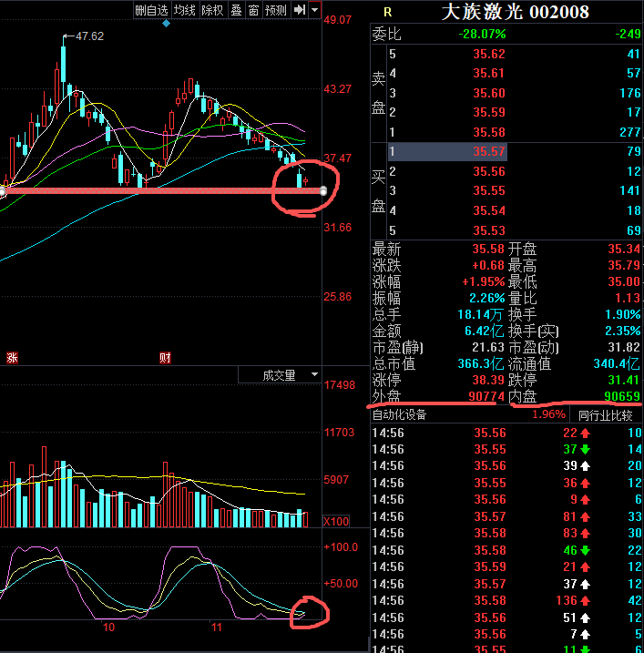644x653 pixels.
Task: Click the 涨 marker icon on chart
Action: pyautogui.click(x=12, y=357)
